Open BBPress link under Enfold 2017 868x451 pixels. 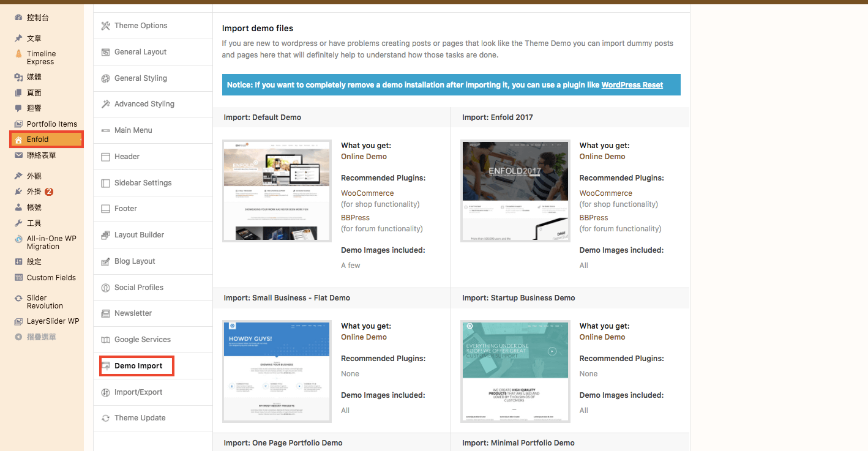point(594,218)
